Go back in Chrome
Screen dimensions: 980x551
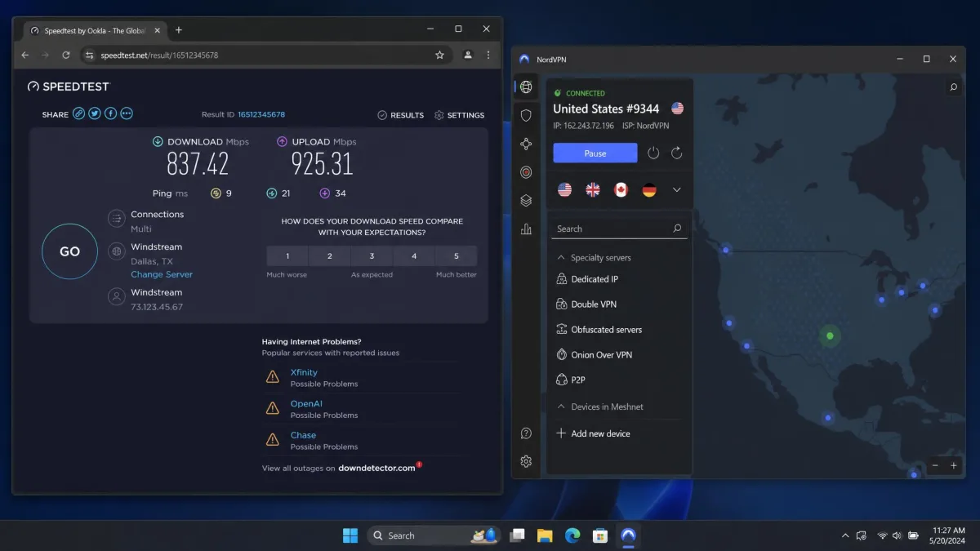[x=24, y=56]
